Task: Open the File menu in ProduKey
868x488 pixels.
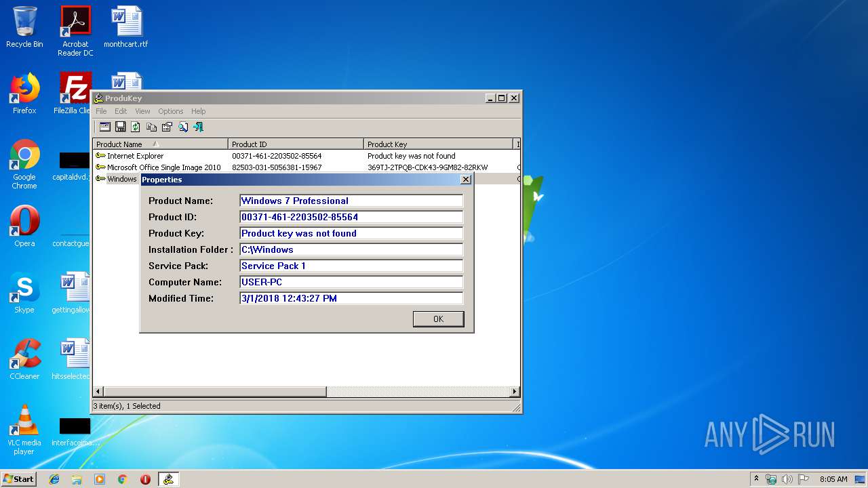Action: click(101, 111)
